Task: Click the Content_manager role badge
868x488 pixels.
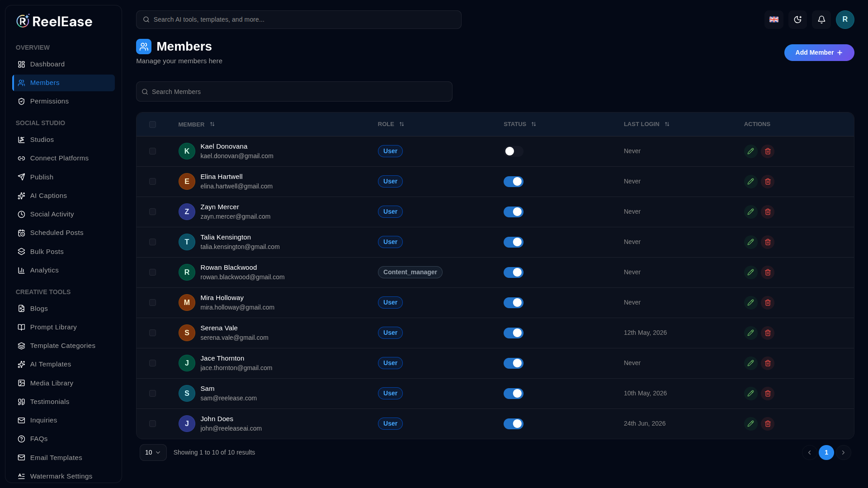Action: pyautogui.click(x=410, y=272)
